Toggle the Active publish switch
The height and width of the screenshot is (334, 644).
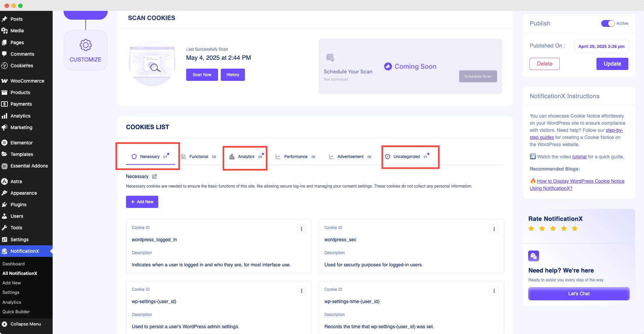(608, 23)
